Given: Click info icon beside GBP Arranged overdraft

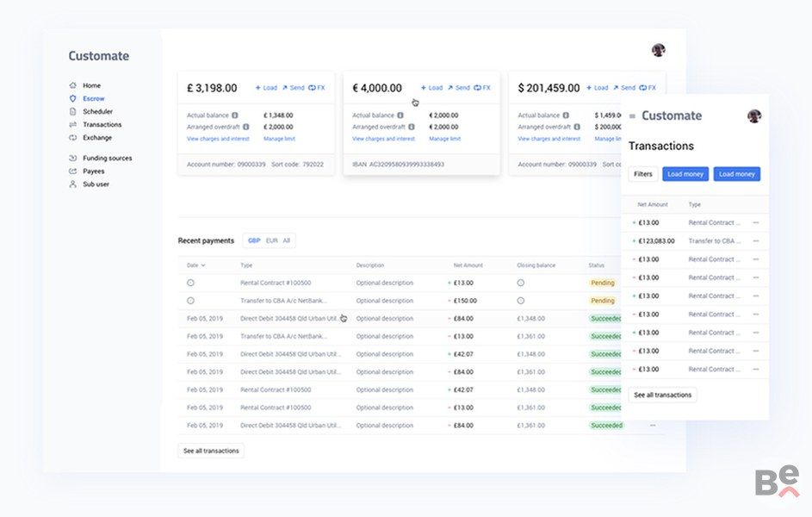Looking at the screenshot, I should pos(246,127).
